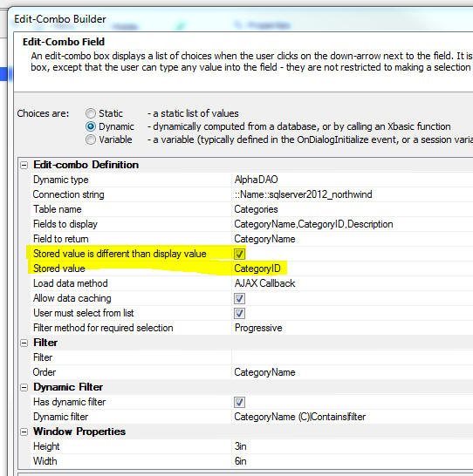Edit the Height value 3in

click(353, 446)
